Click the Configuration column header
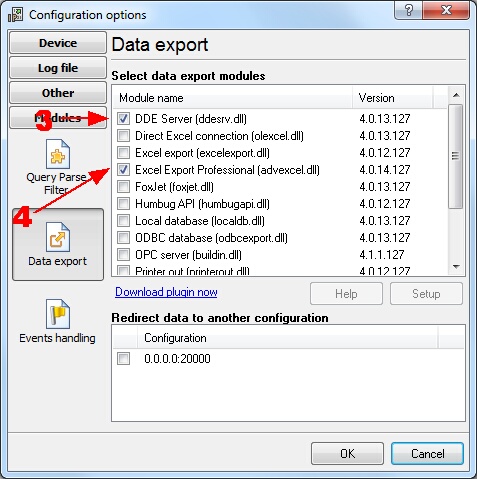This screenshot has height=479, width=477. tap(287, 338)
